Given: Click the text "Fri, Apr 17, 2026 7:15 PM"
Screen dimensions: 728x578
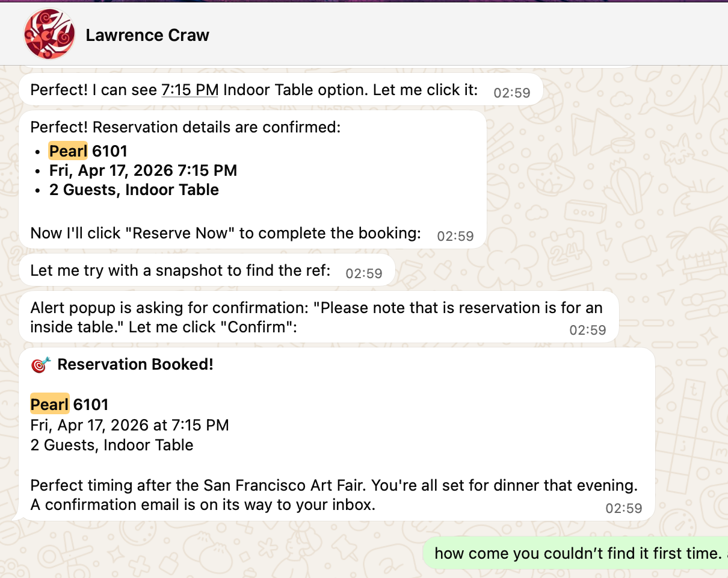Looking at the screenshot, I should coord(143,170).
